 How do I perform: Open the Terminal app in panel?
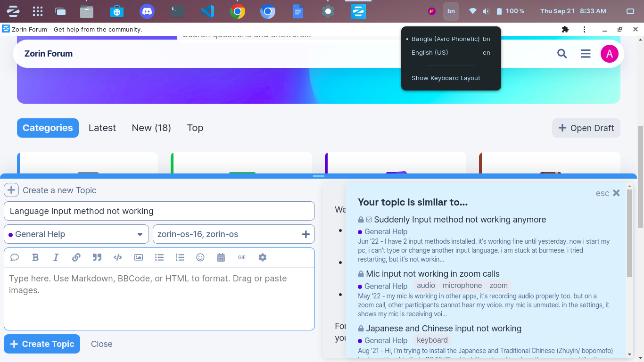tap(177, 11)
